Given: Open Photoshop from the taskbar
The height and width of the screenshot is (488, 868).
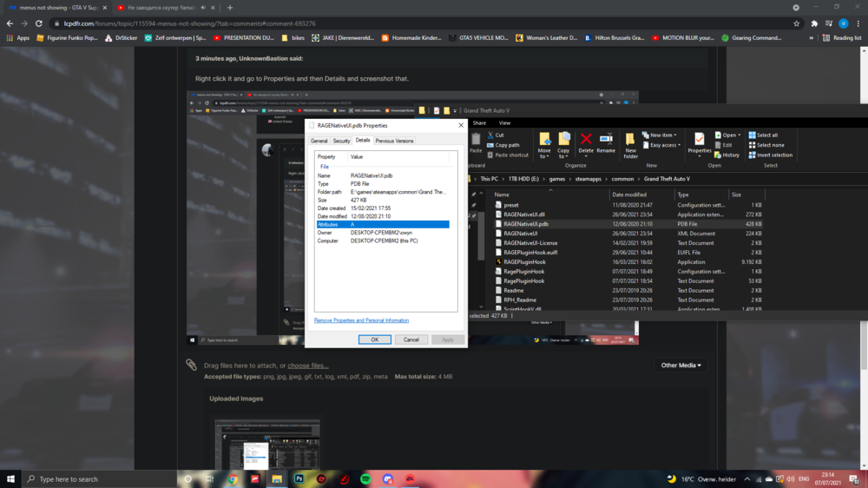Looking at the screenshot, I should pyautogui.click(x=299, y=479).
